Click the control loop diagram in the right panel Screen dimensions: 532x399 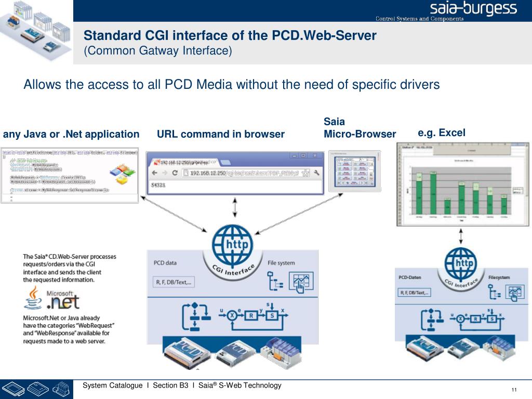pos(477,318)
